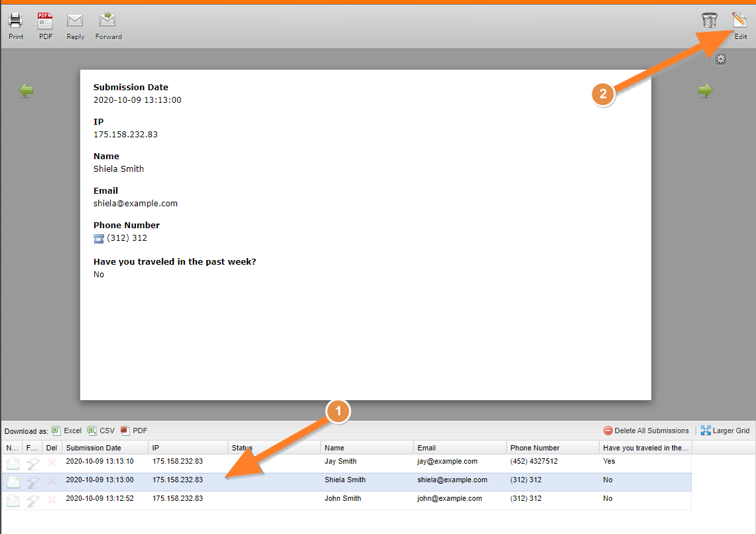Click the phone icon beside (312) 312
This screenshot has height=534, width=756.
click(x=99, y=238)
